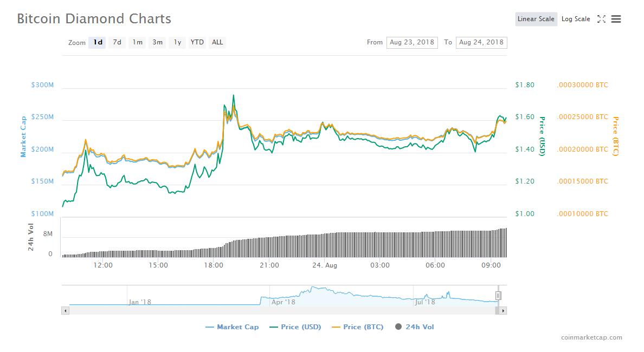Click the Apr '18 navigator label

(284, 302)
